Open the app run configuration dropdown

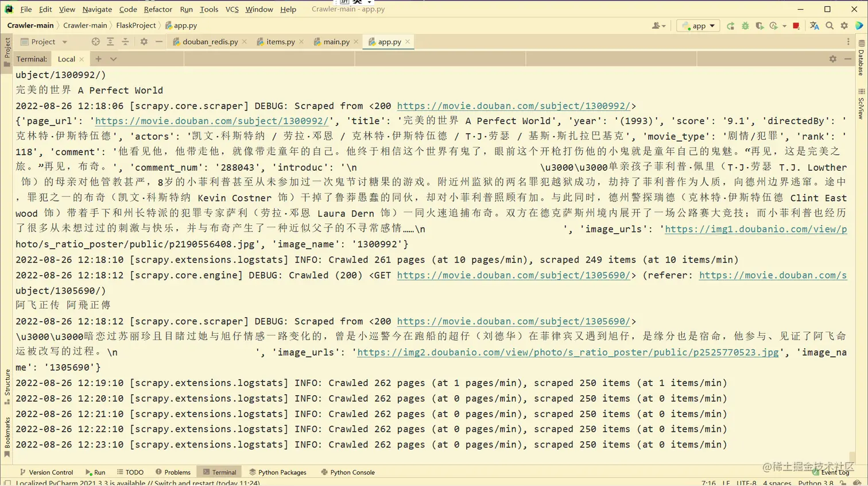pyautogui.click(x=698, y=26)
